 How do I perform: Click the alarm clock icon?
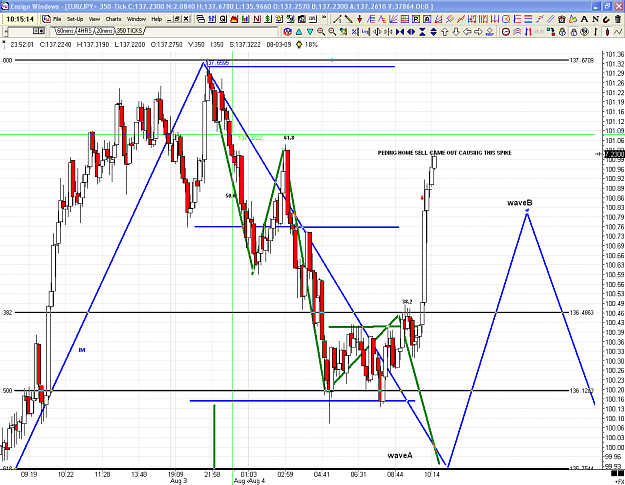(x=562, y=19)
